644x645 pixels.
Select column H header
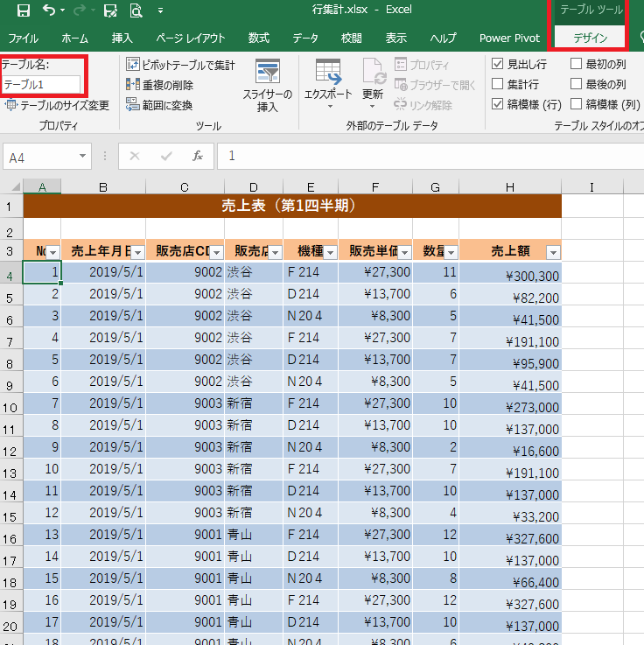point(510,187)
